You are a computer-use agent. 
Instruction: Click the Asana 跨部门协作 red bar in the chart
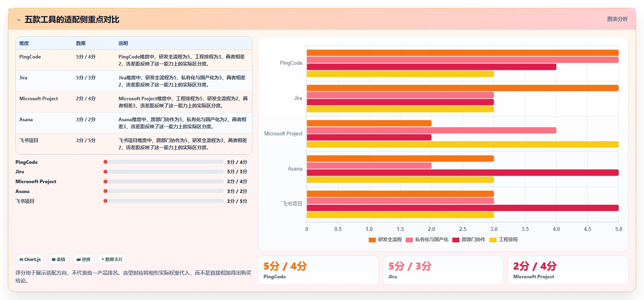(x=463, y=172)
